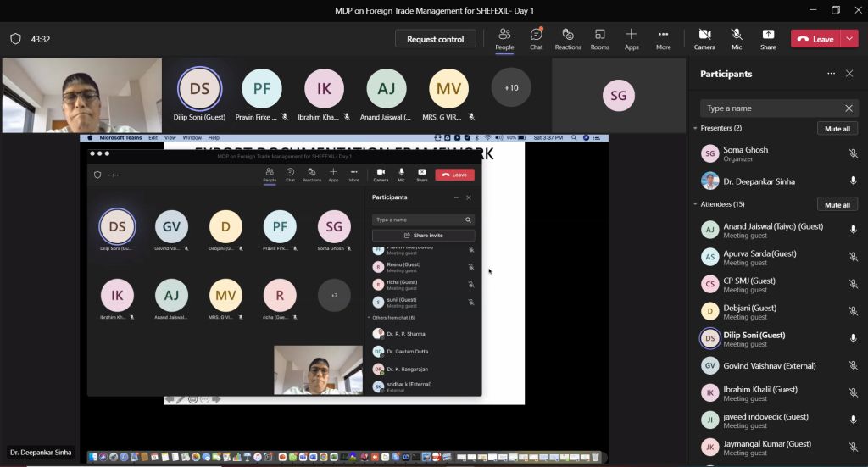The width and height of the screenshot is (868, 467).
Task: Open Participants panel more options (ellipsis)
Action: point(831,74)
